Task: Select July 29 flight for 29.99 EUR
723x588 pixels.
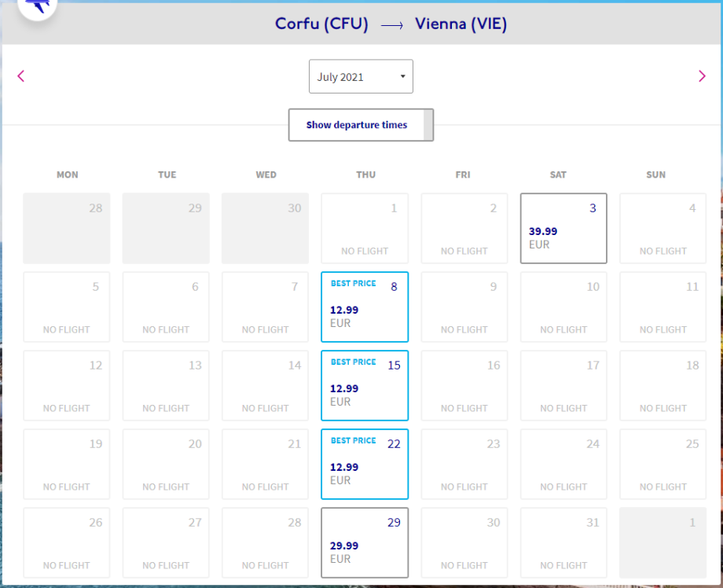Action: (x=365, y=542)
